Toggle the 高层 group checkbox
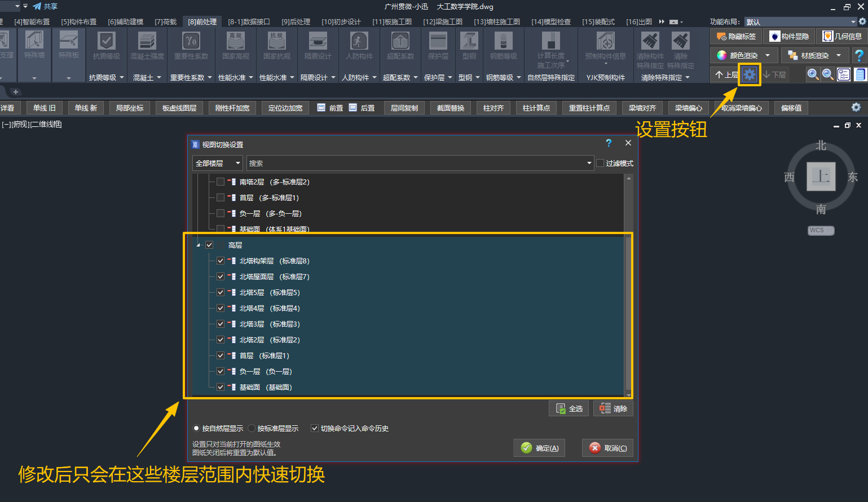Image resolution: width=868 pixels, height=502 pixels. tap(209, 245)
